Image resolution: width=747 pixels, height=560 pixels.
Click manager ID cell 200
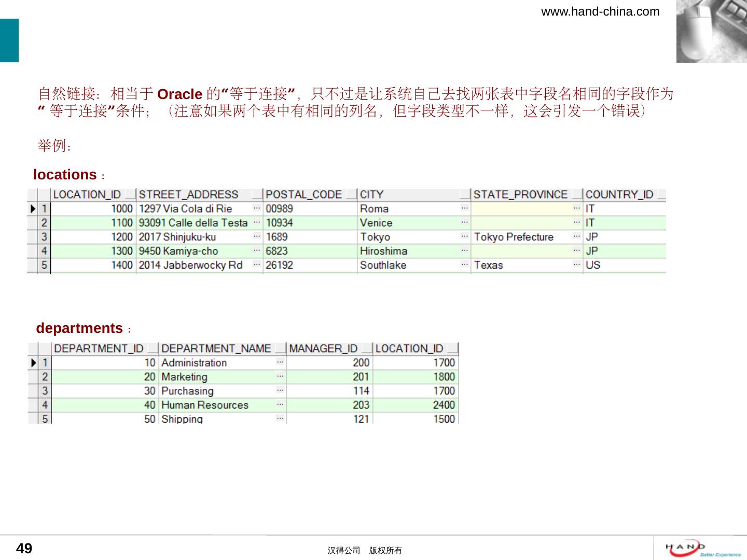(330, 362)
